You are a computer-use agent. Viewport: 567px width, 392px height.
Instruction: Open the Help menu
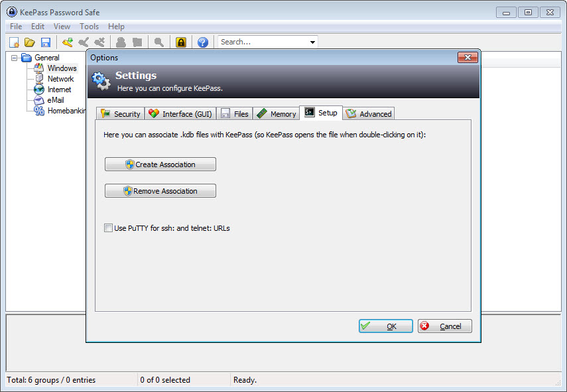pyautogui.click(x=116, y=27)
